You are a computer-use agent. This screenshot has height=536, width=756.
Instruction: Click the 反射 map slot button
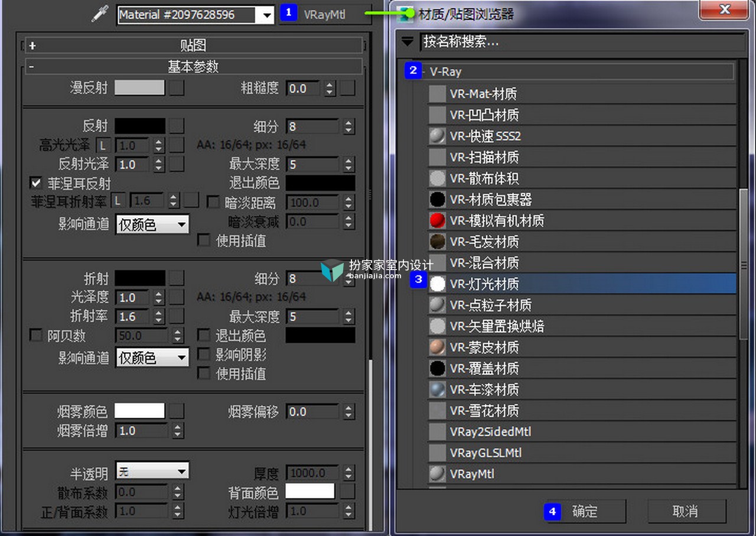pos(177,126)
